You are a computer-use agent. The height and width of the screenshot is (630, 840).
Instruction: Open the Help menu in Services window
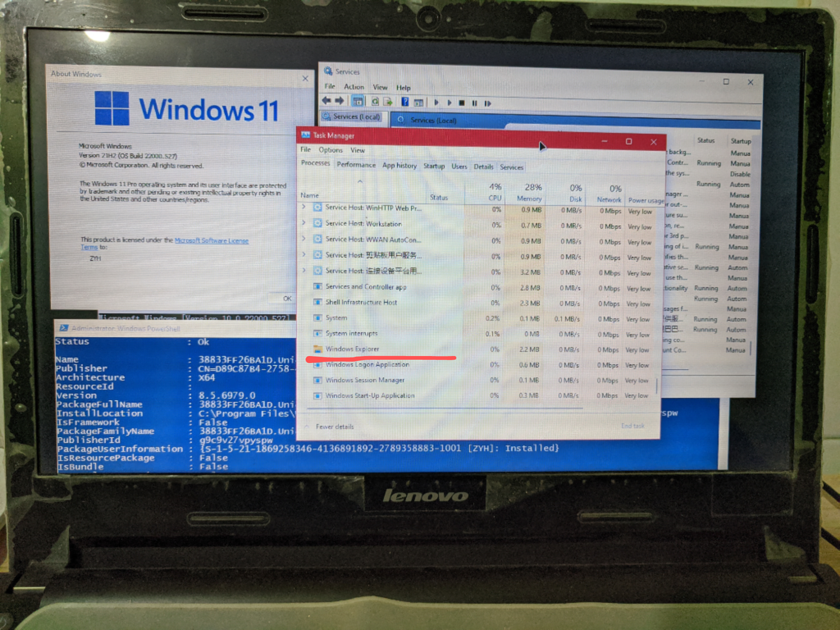(403, 87)
